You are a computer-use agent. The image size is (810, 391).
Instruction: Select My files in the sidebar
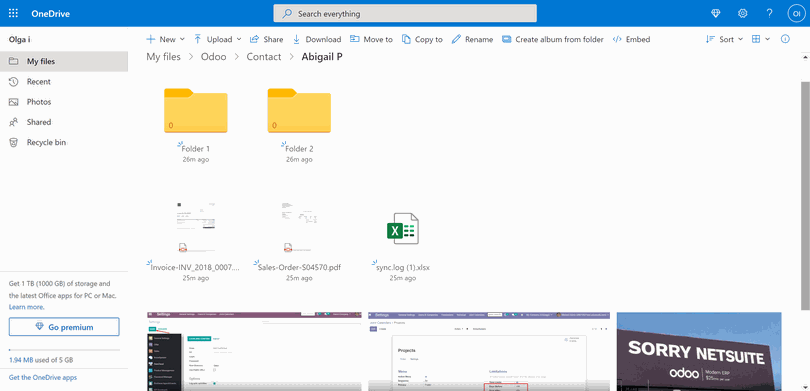pyautogui.click(x=64, y=61)
